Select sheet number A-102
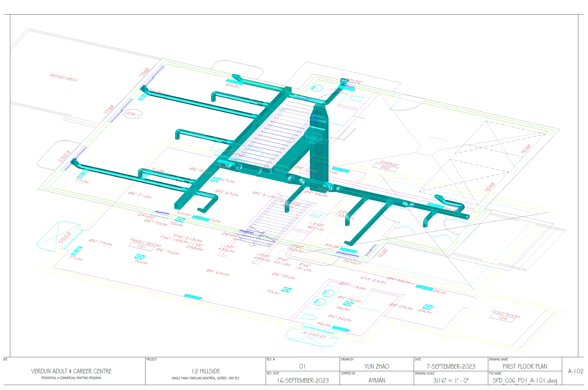 coord(576,371)
